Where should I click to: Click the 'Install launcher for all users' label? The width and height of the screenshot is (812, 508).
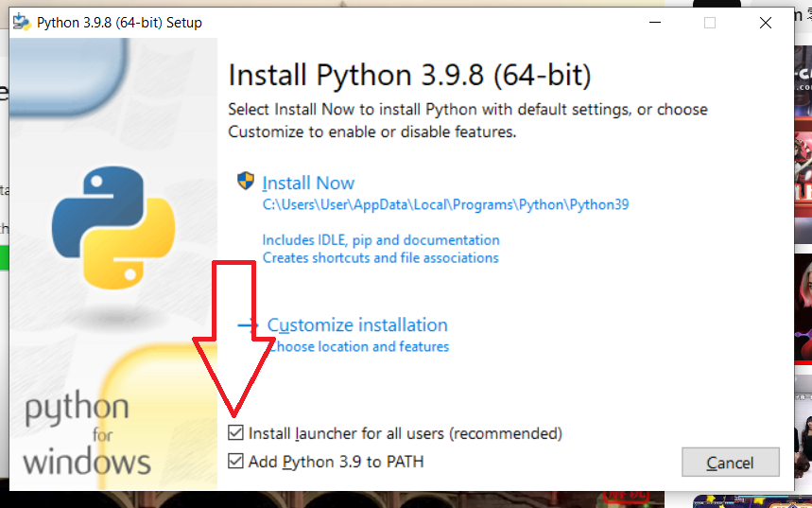click(405, 433)
